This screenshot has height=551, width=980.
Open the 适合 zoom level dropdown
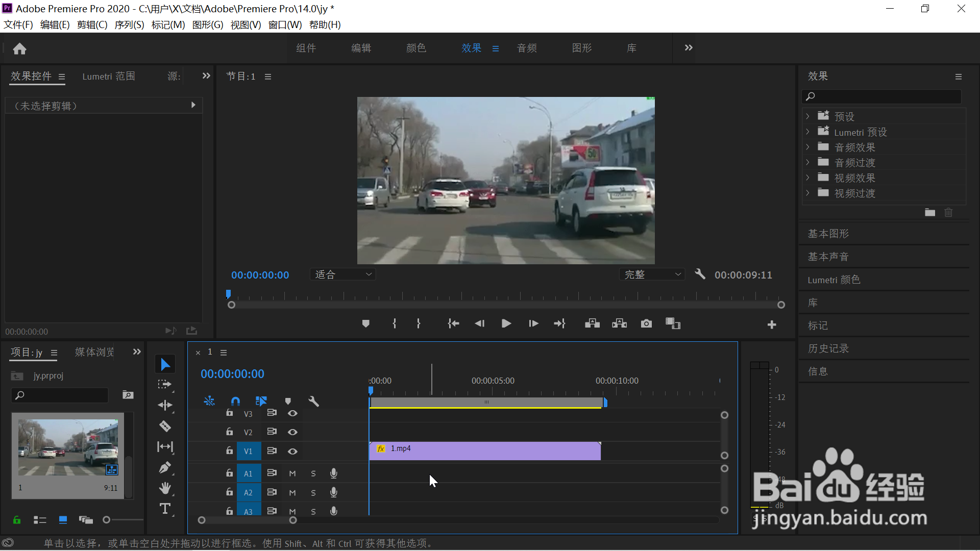tap(343, 274)
